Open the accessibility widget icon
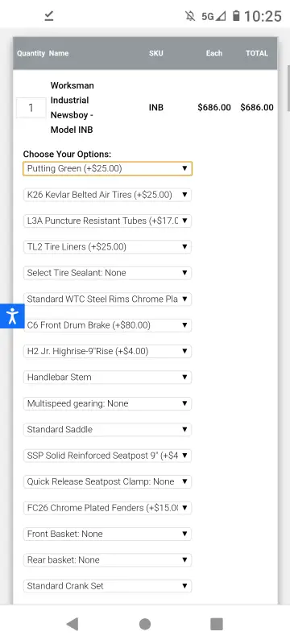 [12, 316]
